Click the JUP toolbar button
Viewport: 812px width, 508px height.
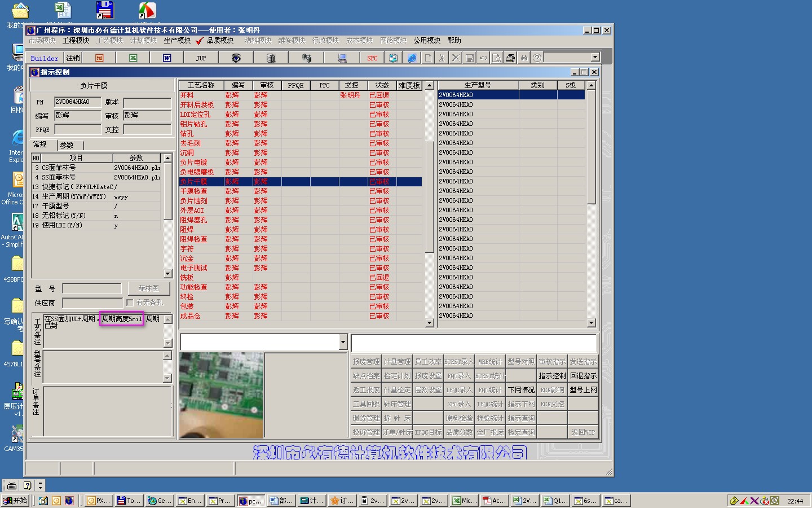pos(201,58)
